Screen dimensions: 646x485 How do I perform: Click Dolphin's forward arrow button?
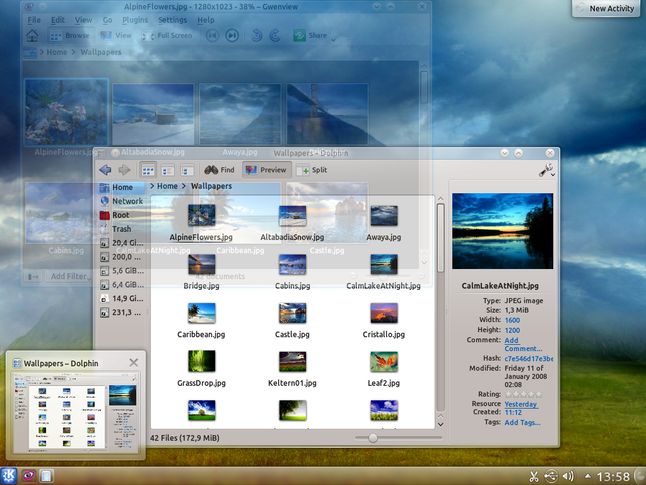pyautogui.click(x=124, y=170)
